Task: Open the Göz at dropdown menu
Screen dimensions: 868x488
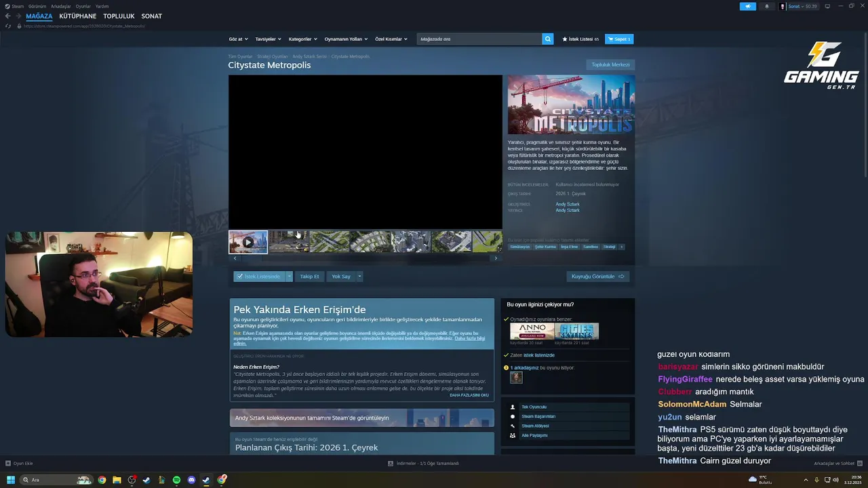Action: 238,39
